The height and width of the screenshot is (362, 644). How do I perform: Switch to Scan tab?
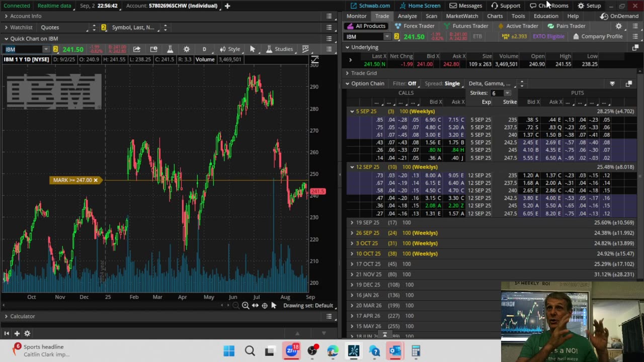(431, 16)
